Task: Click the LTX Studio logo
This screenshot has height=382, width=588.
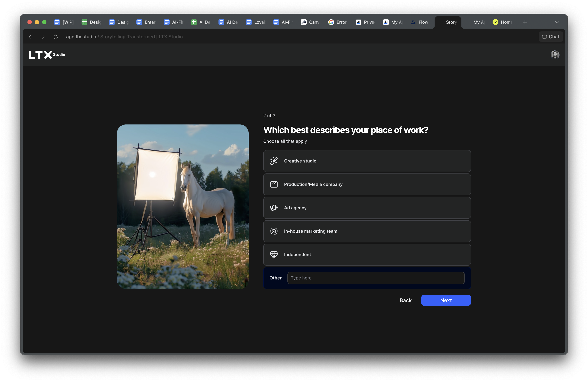Action: [x=47, y=55]
